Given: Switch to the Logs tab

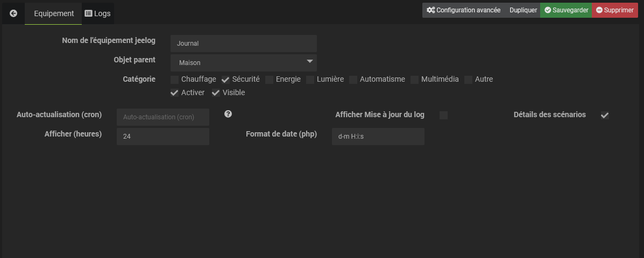Looking at the screenshot, I should click(98, 13).
